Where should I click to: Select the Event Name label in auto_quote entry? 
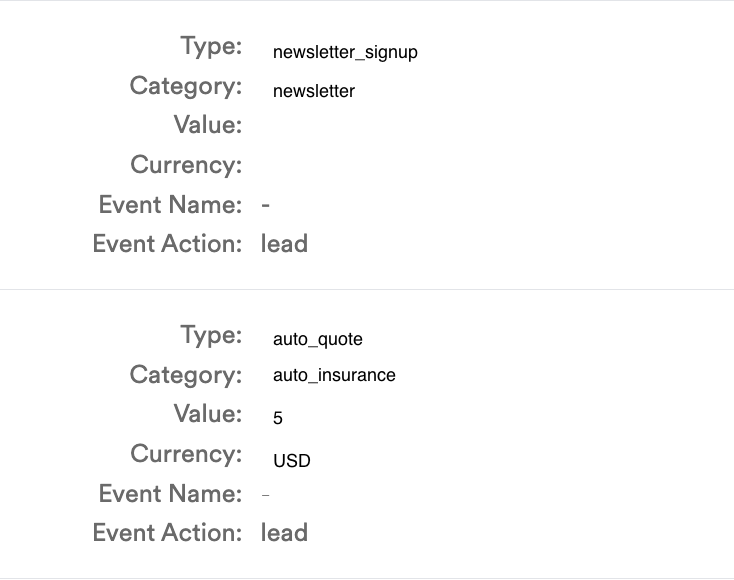pyautogui.click(x=170, y=494)
